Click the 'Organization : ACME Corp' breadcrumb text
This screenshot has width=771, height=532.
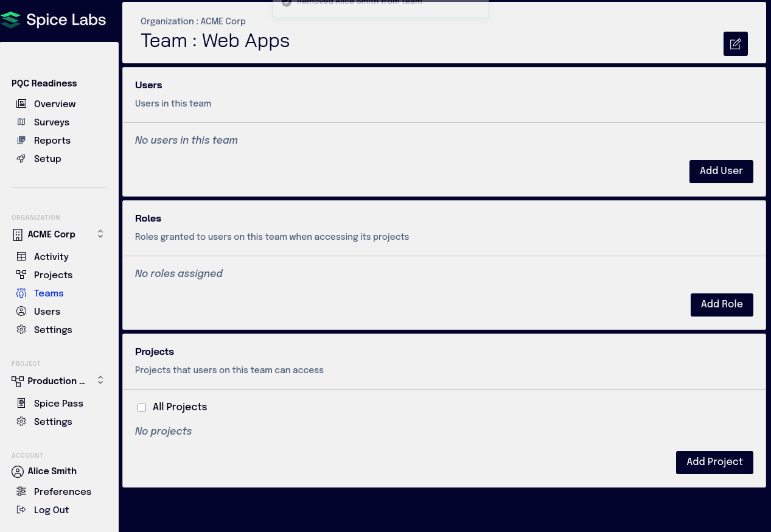193,21
